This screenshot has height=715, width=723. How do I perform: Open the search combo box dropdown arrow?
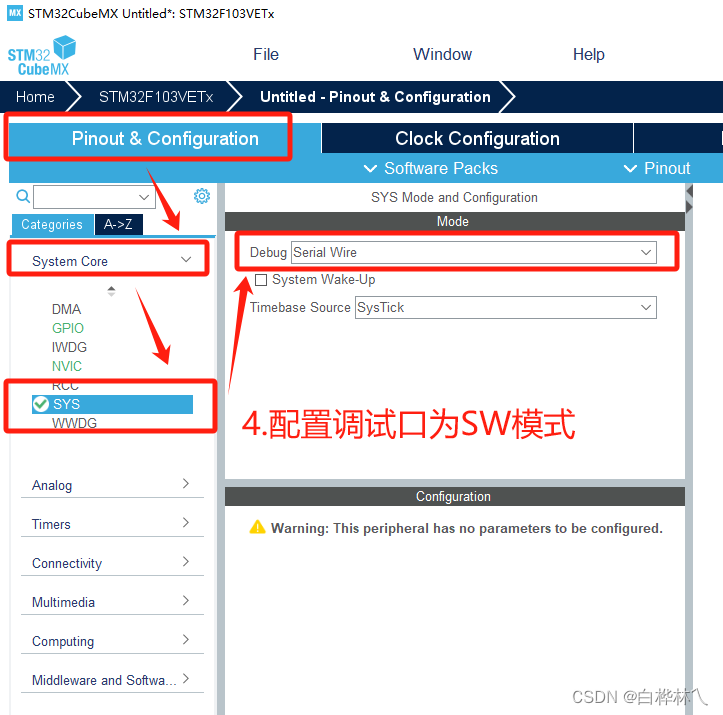[144, 197]
